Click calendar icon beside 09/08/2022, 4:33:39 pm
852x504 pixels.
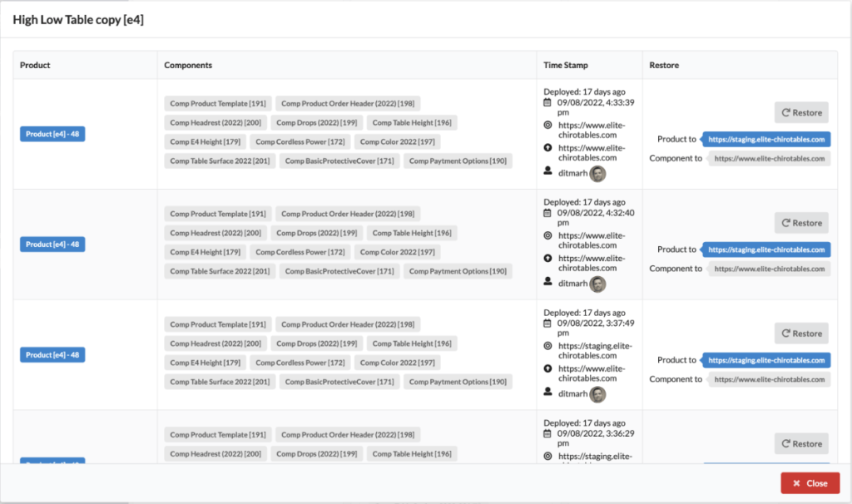point(547,102)
